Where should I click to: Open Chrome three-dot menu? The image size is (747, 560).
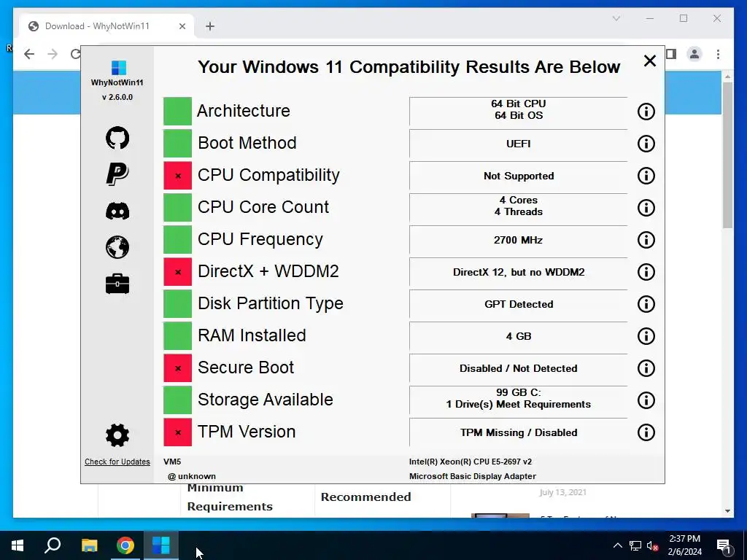[x=718, y=54]
